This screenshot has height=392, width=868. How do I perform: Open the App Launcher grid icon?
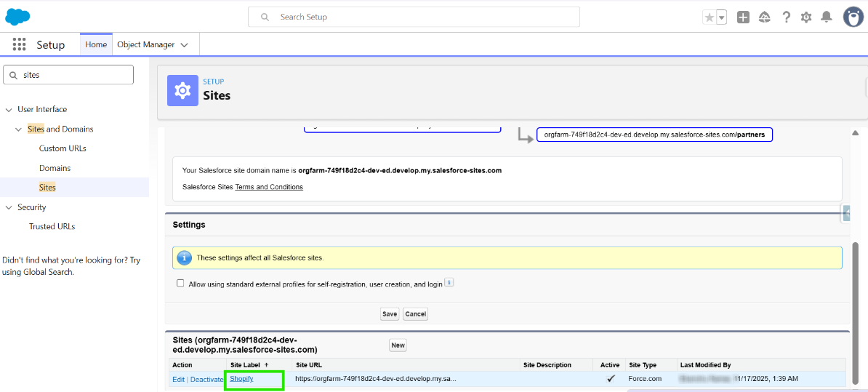19,44
